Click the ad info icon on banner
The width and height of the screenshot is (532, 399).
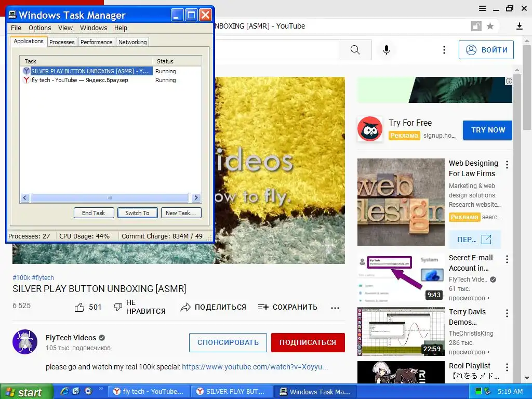coord(509,81)
